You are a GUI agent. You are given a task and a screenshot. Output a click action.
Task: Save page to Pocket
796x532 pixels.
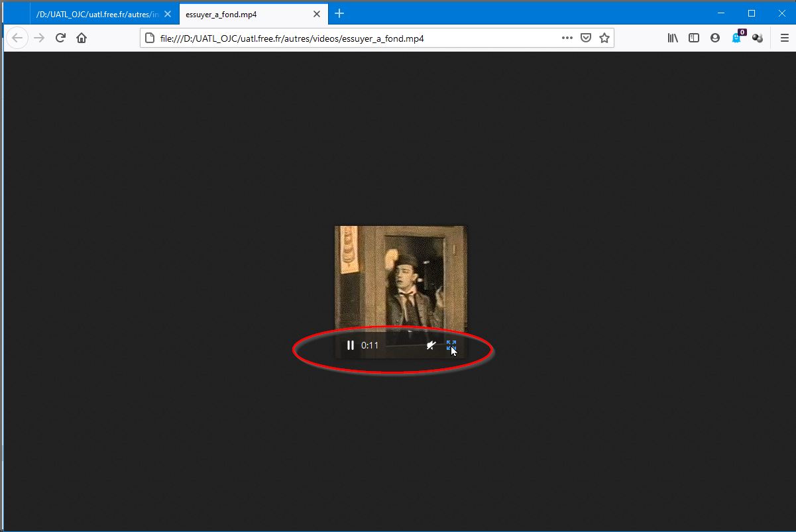(586, 38)
